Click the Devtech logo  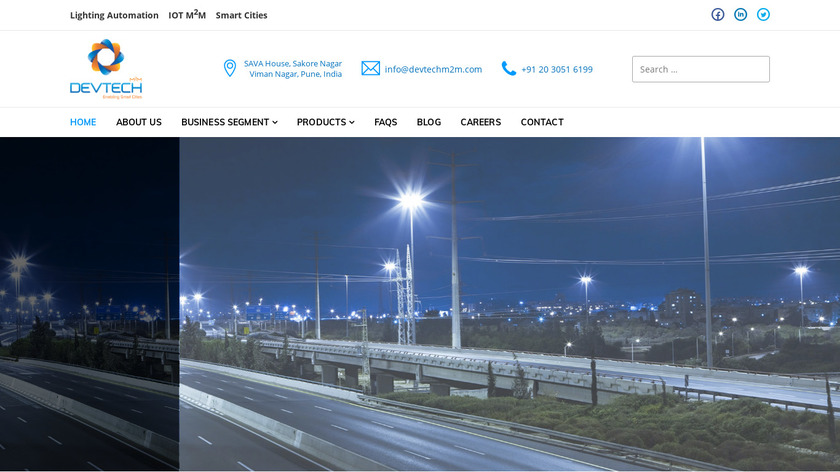106,69
